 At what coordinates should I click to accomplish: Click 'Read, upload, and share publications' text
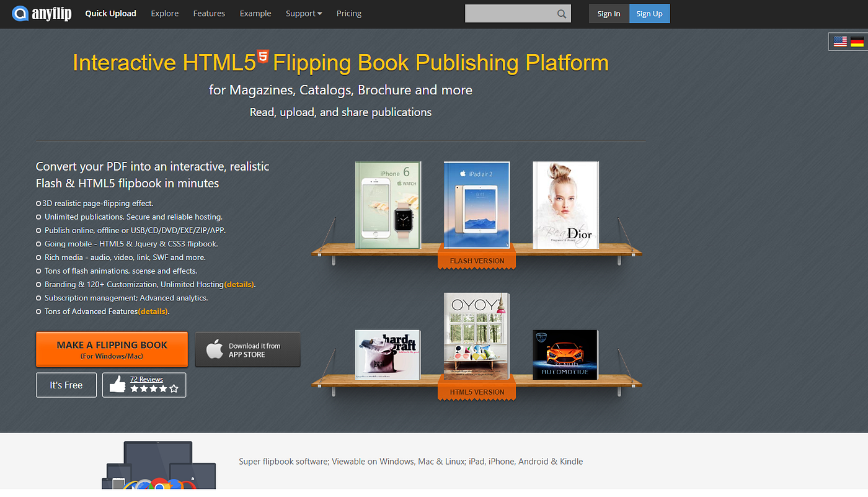(340, 112)
